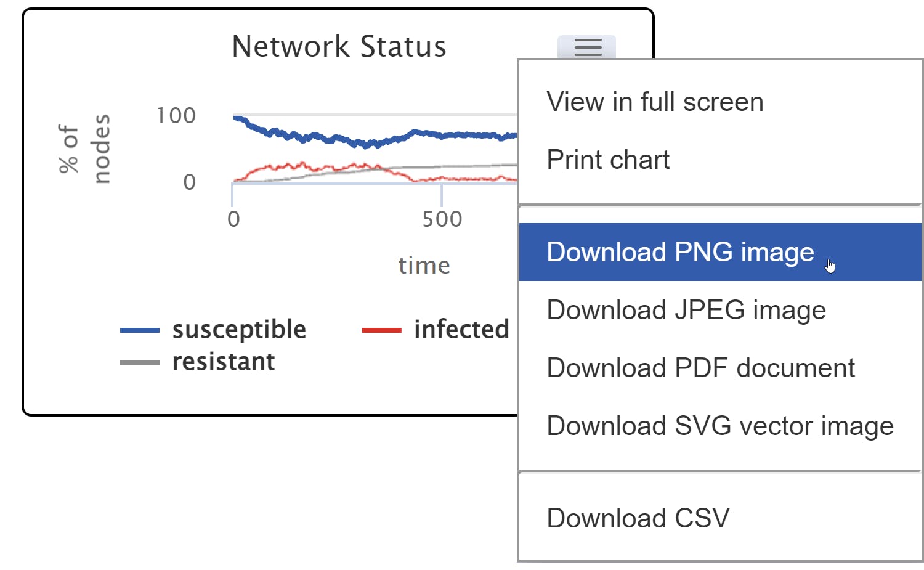Image resolution: width=924 pixels, height=570 pixels.
Task: Choose Print chart option
Action: pos(608,160)
